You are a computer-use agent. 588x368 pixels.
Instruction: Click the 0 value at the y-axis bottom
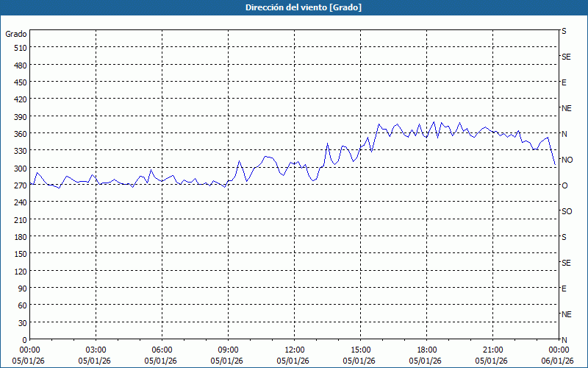23,339
